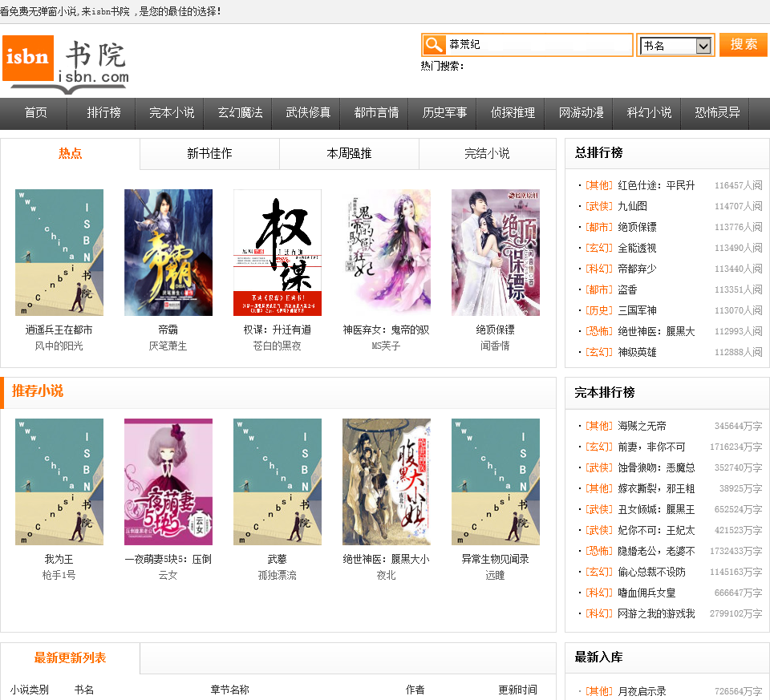
Task: Open cover of 逍遥兵王在都市
Action: point(59,253)
